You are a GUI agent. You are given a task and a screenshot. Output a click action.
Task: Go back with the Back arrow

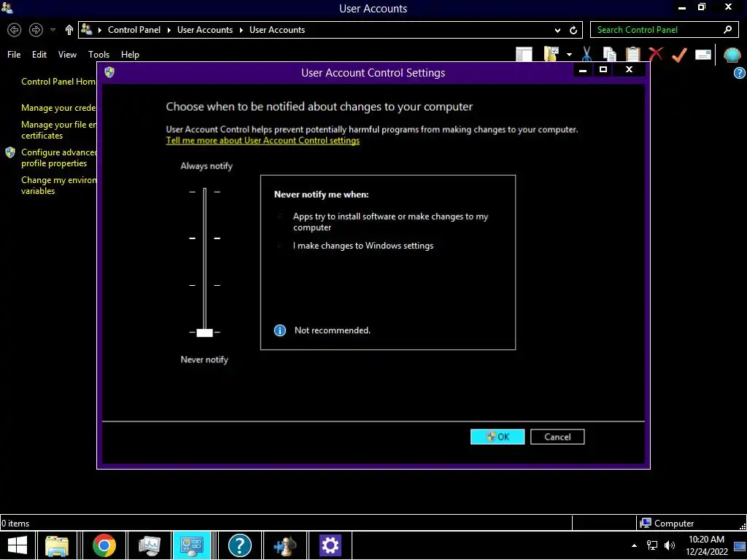15,30
